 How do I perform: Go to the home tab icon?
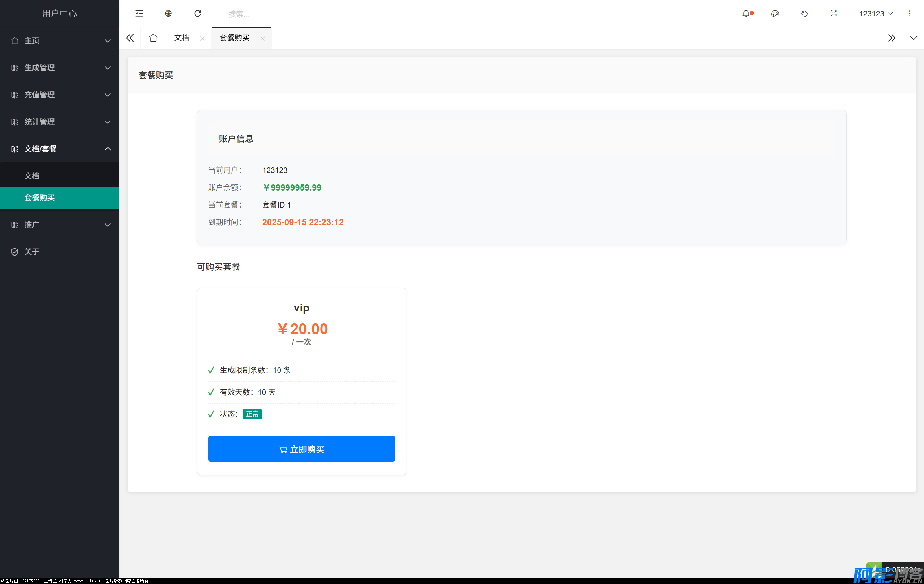click(153, 38)
